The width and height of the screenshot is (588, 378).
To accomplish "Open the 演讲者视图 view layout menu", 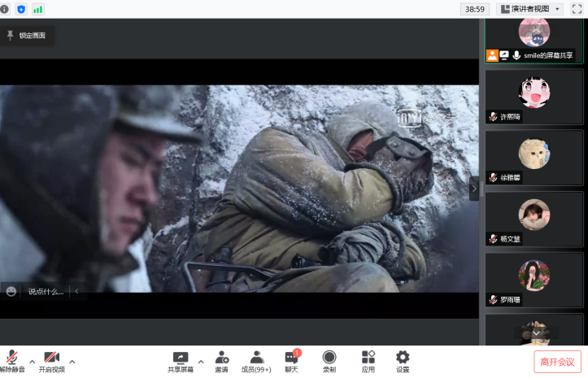I will [529, 9].
